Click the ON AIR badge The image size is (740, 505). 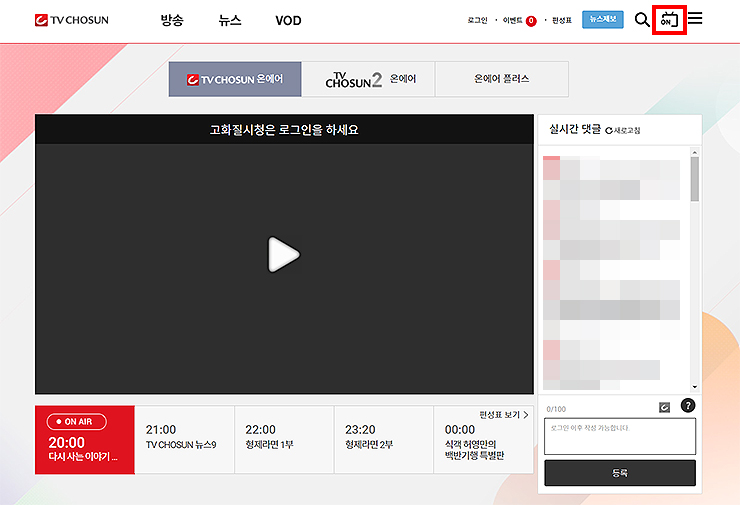coord(76,421)
